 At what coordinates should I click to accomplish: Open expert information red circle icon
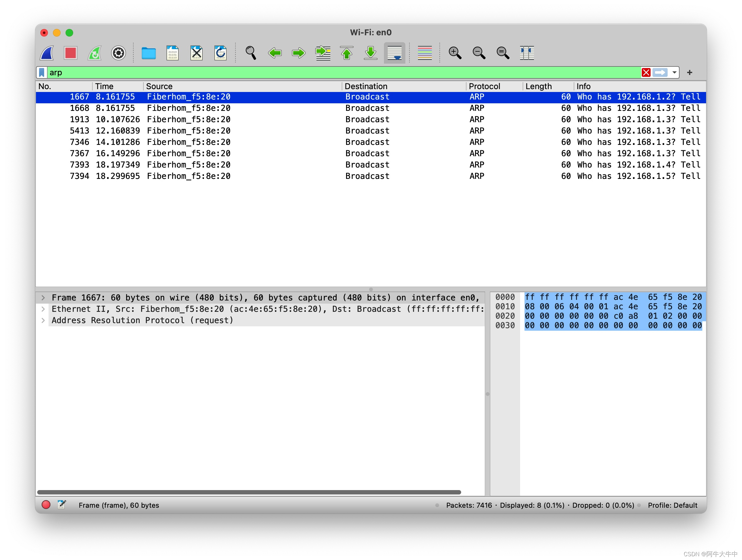coord(46,505)
